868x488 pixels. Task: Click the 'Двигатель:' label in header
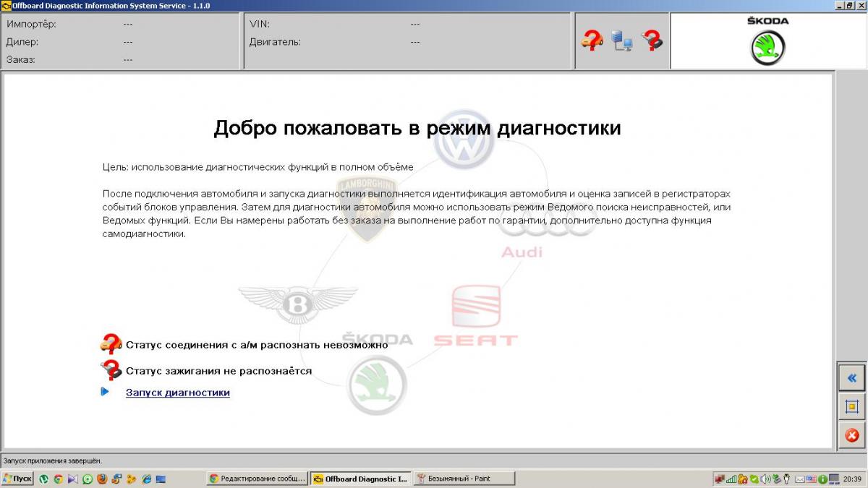point(275,42)
